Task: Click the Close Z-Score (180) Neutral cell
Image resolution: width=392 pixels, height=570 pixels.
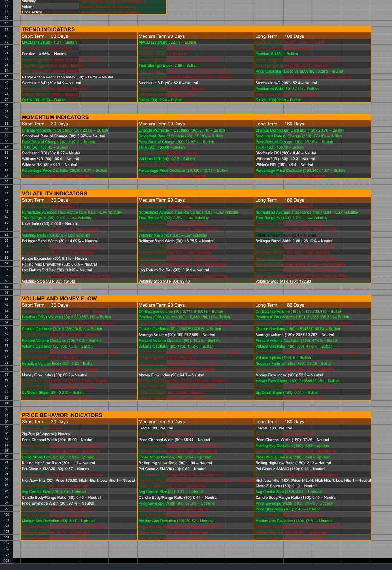Action: click(x=286, y=486)
